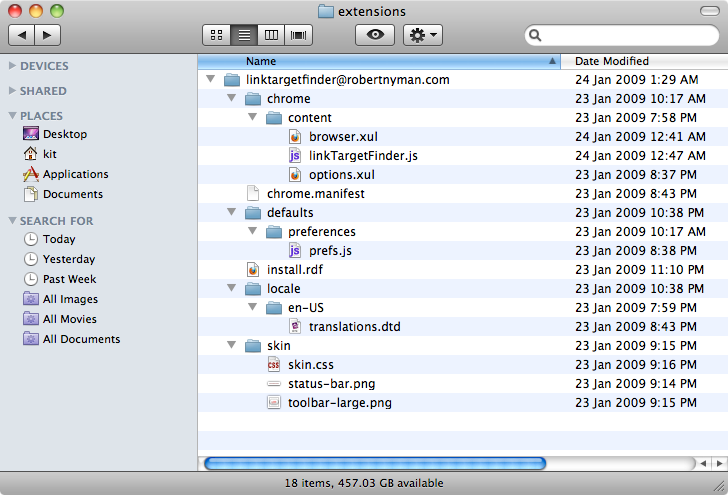
Task: Open the Desktop sidebar item
Action: click(64, 134)
